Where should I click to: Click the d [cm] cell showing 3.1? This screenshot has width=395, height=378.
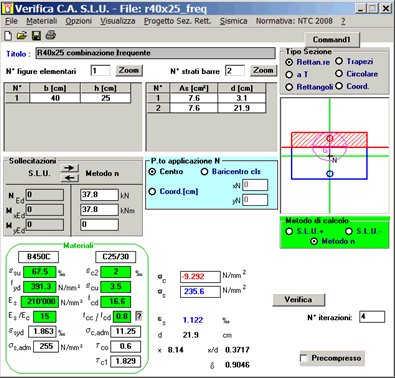(242, 98)
